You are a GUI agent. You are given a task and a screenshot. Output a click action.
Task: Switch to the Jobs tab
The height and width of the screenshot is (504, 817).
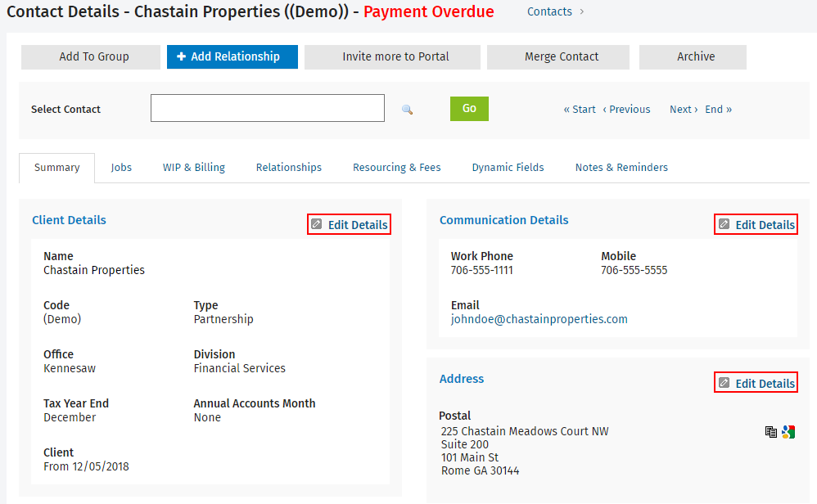click(x=121, y=167)
